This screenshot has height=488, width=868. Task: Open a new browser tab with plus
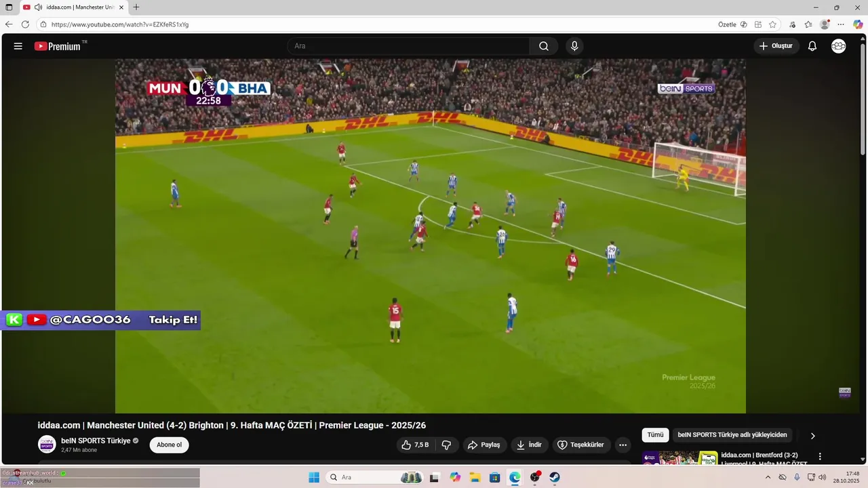(136, 7)
